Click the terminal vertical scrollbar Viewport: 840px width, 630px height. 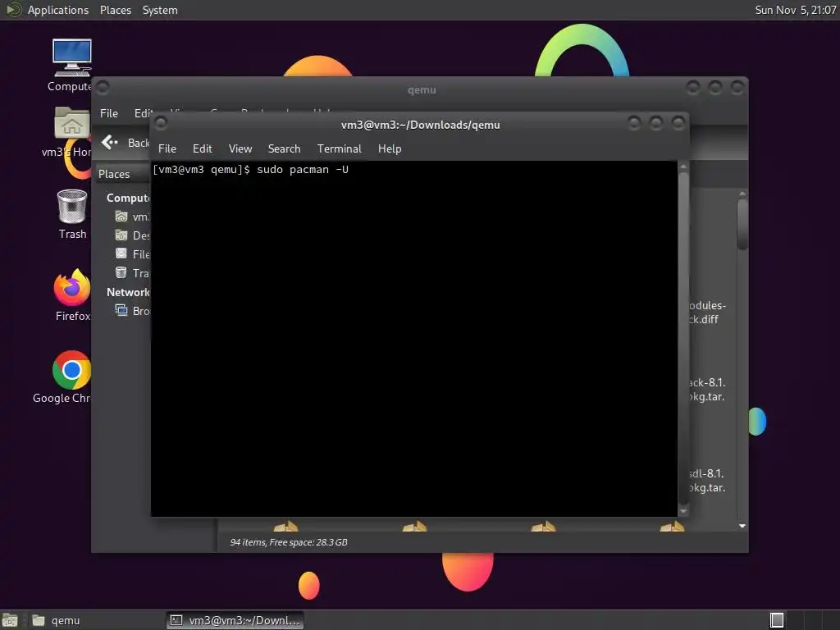pyautogui.click(x=683, y=337)
